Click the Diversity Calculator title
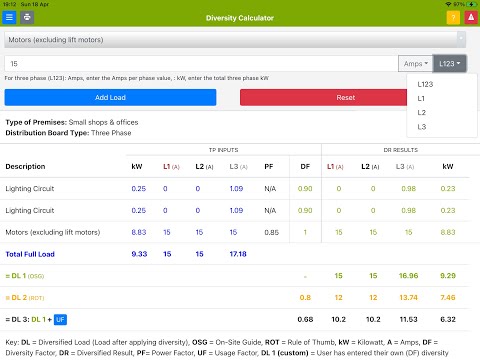The width and height of the screenshot is (480, 360). click(240, 18)
